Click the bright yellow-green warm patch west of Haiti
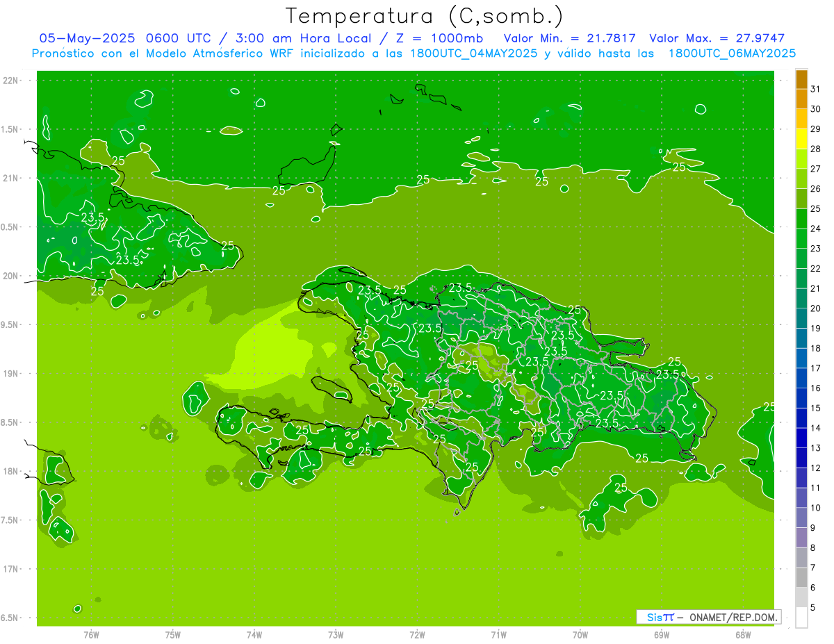 click(x=268, y=347)
